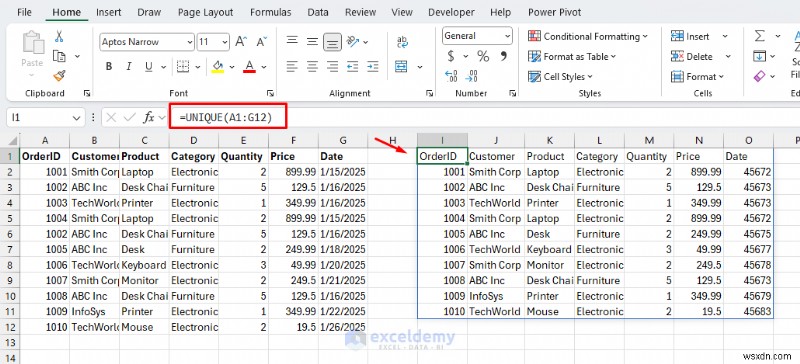800x364 pixels.
Task: Apply comma style
Action: click(504, 55)
